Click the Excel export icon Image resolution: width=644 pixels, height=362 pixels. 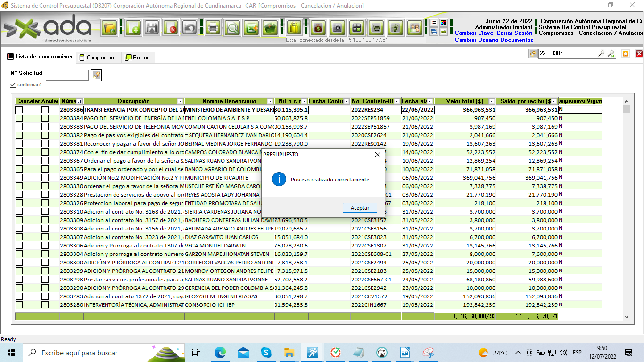252,28
